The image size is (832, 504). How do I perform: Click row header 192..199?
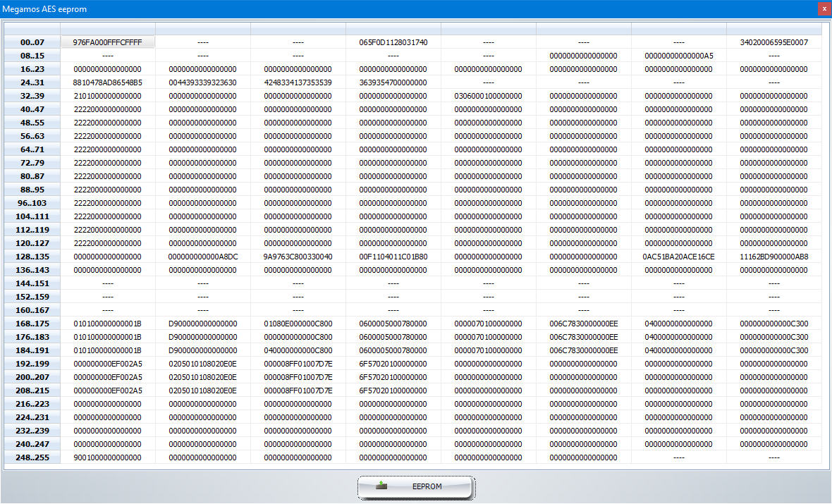(x=32, y=364)
